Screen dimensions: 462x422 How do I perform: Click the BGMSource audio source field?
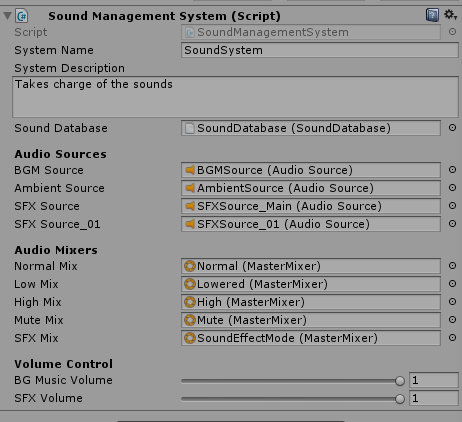[311, 170]
